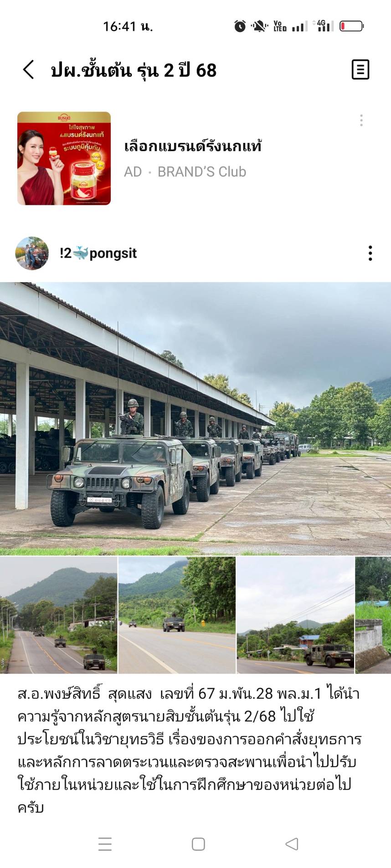Open the BRAND'S ad image thumbnail
The height and width of the screenshot is (868, 391).
click(x=64, y=158)
